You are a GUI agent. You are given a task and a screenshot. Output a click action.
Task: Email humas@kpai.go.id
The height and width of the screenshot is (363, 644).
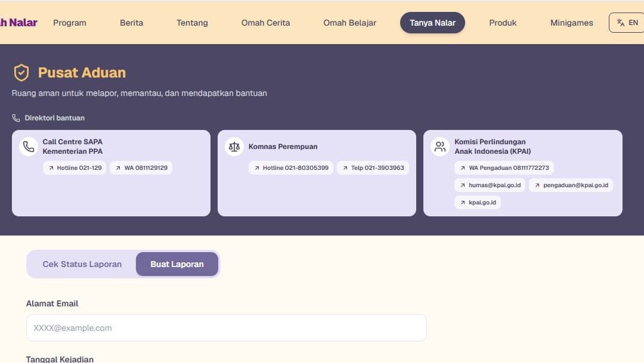point(490,185)
